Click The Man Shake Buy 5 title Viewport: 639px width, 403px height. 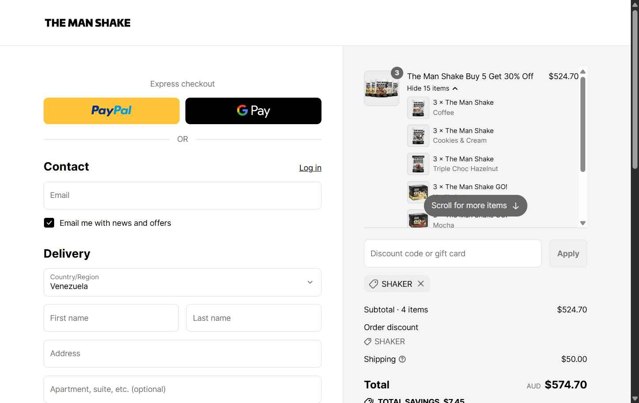click(x=470, y=76)
